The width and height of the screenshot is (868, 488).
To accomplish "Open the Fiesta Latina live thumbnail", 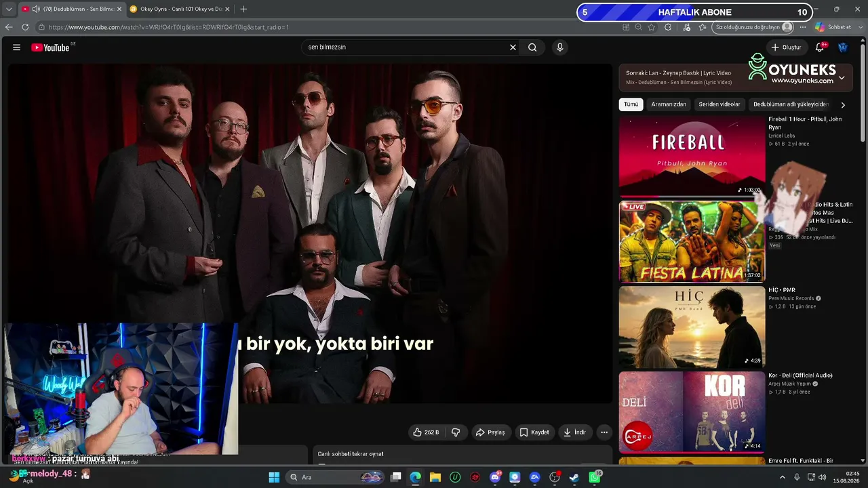I will click(x=692, y=241).
